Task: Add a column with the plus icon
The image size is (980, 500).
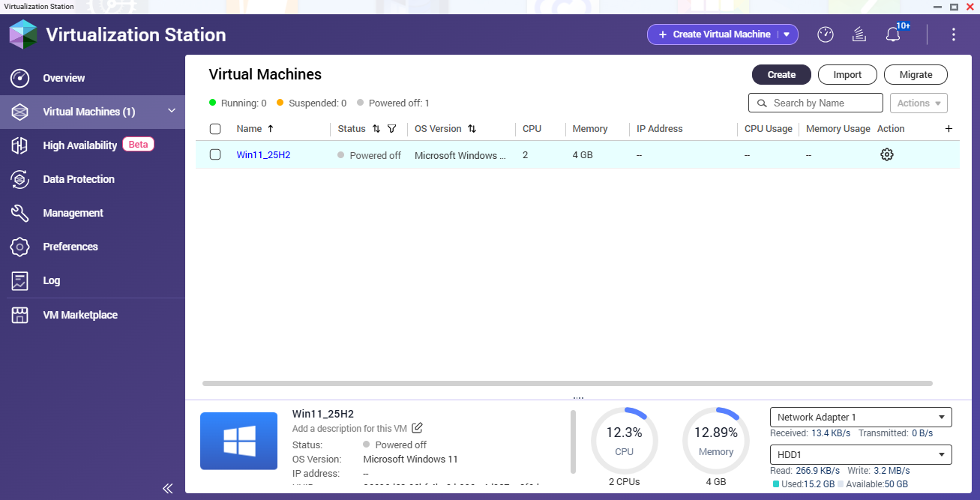Action: 949,129
